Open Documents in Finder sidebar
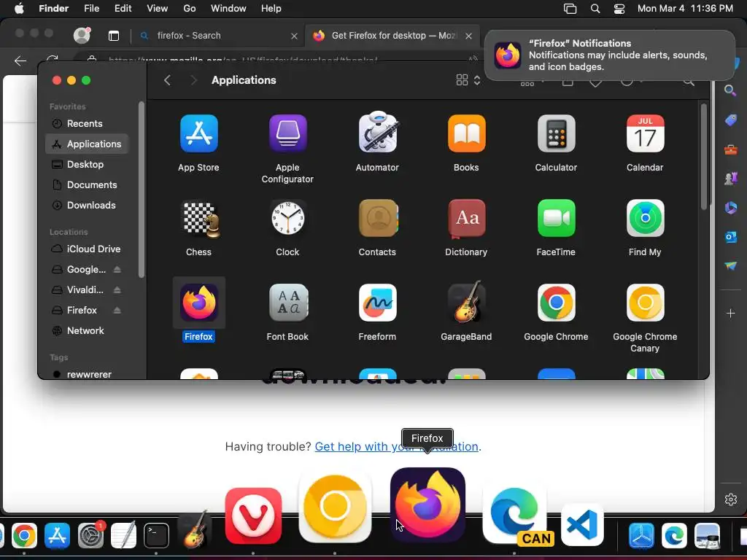Viewport: 747px width, 560px height. coord(87,185)
